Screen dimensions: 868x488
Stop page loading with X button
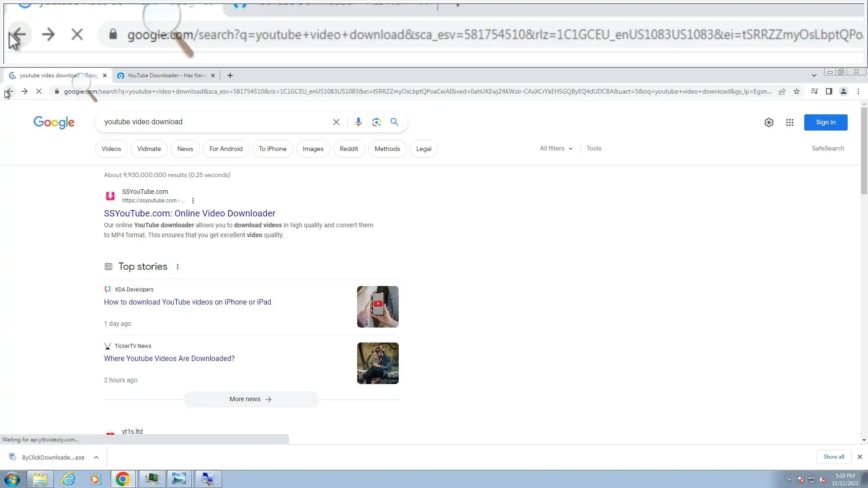[x=39, y=91]
